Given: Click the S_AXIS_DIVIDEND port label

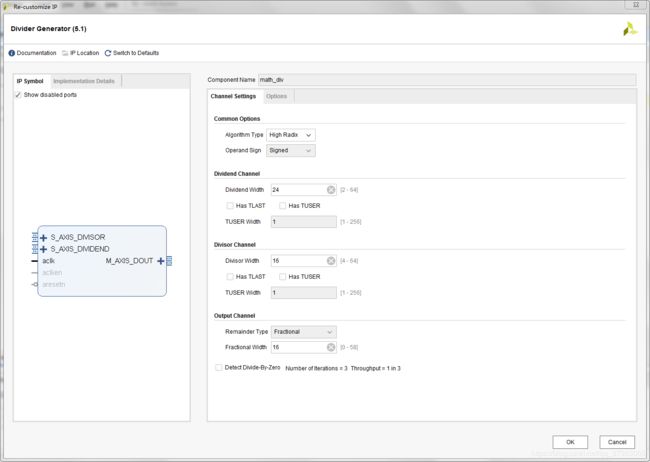Looking at the screenshot, I should (80, 249).
